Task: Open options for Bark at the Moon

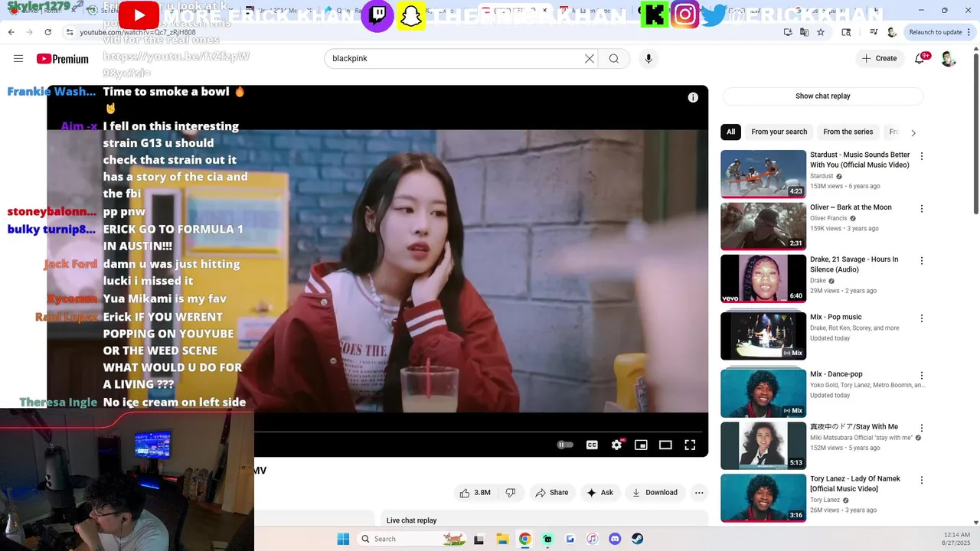Action: pyautogui.click(x=922, y=208)
